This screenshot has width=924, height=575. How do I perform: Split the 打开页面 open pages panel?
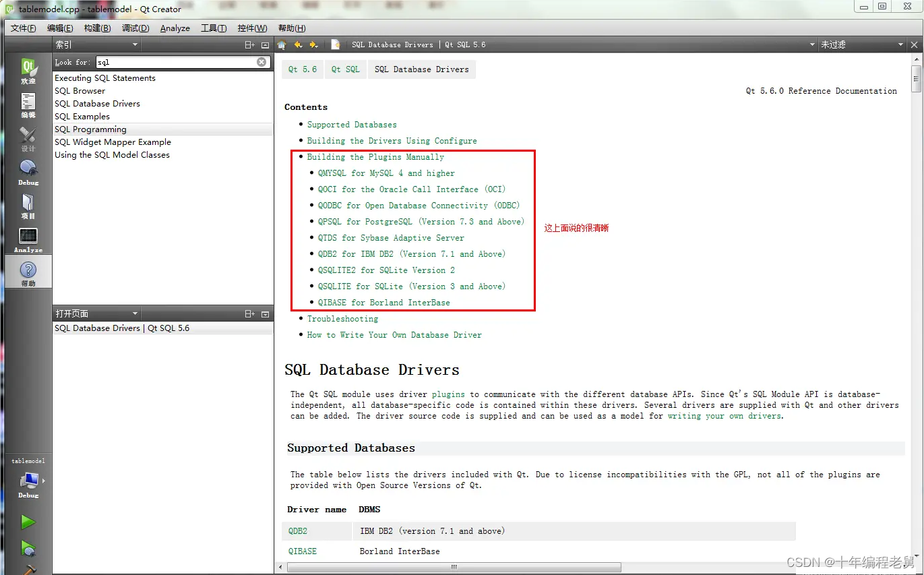[x=249, y=313]
